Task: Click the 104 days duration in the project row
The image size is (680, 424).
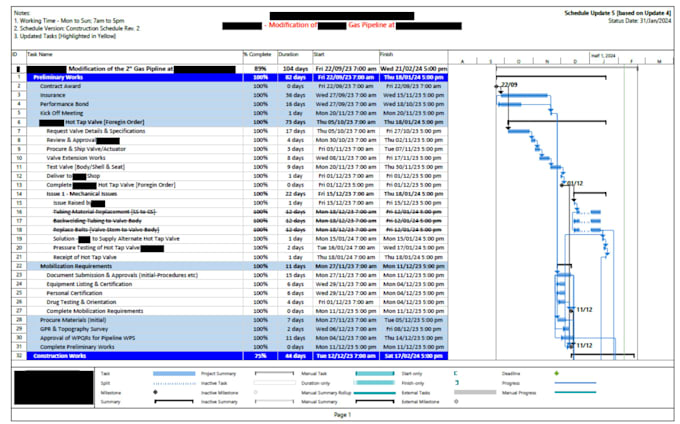Action: [x=295, y=68]
